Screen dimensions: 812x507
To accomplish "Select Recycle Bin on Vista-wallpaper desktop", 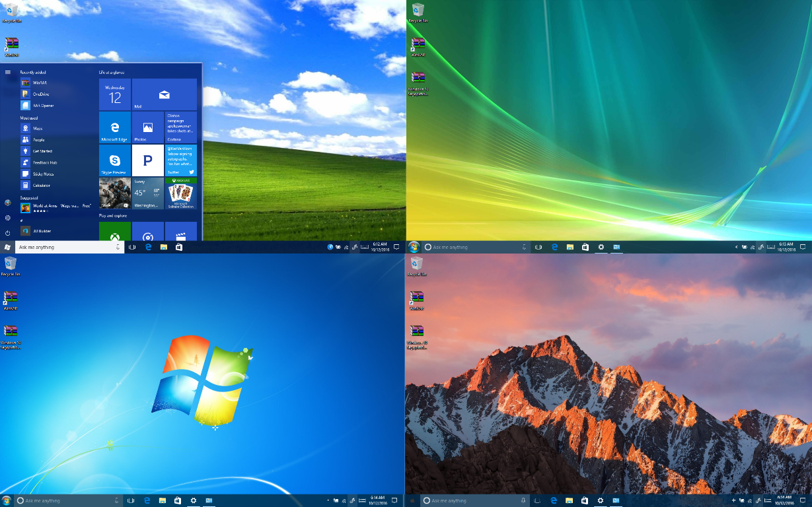I will [417, 13].
